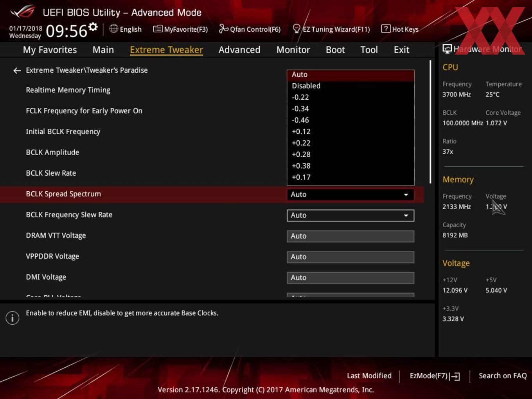Click the +5V reading 5.040 V
The image size is (532, 399).
coord(496,291)
